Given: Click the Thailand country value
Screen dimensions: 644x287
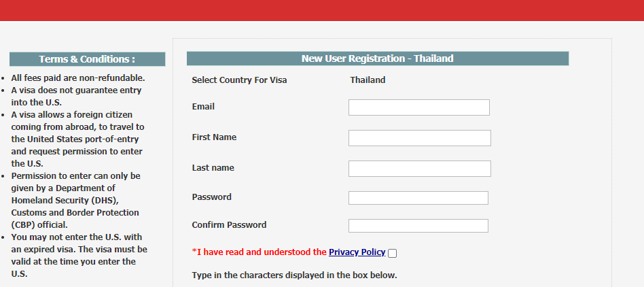Looking at the screenshot, I should tap(368, 80).
